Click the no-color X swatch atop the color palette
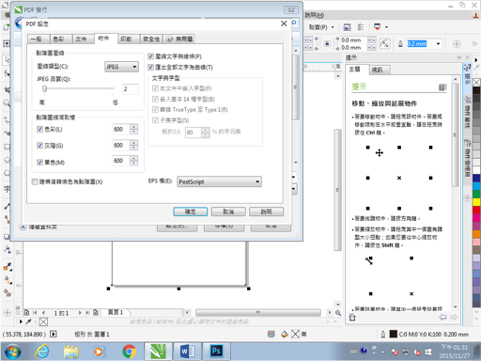 pyautogui.click(x=477, y=82)
